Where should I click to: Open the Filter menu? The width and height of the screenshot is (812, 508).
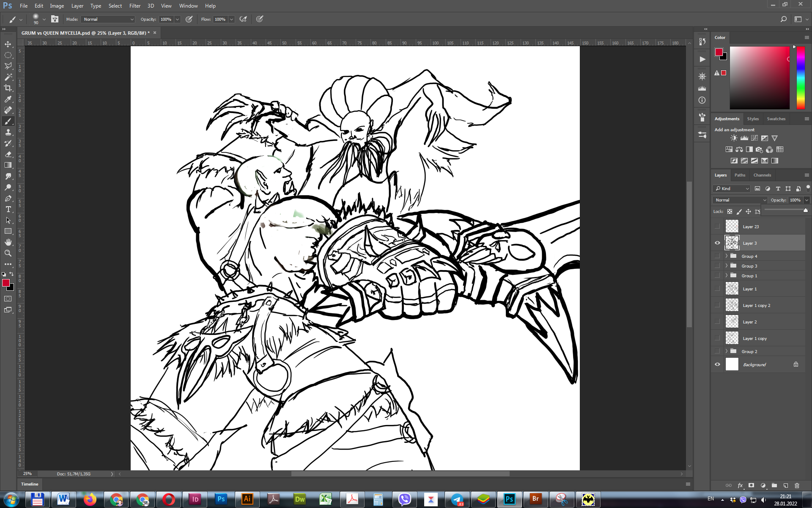[135, 6]
